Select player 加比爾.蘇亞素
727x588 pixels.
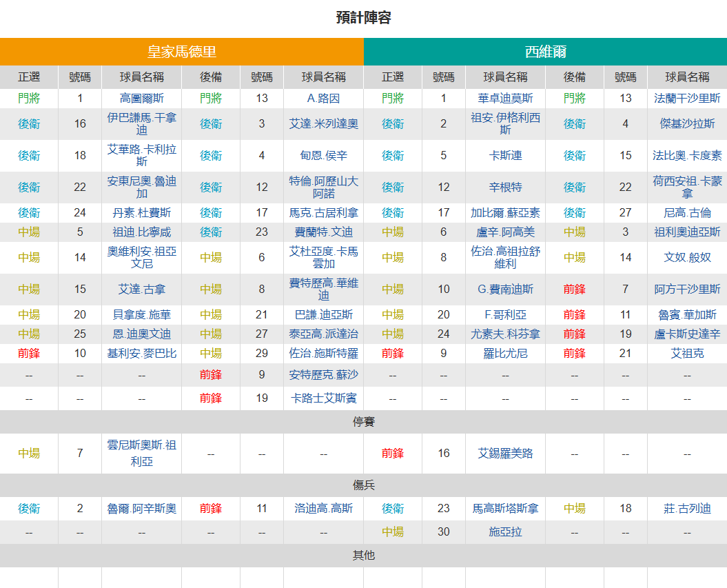click(505, 213)
